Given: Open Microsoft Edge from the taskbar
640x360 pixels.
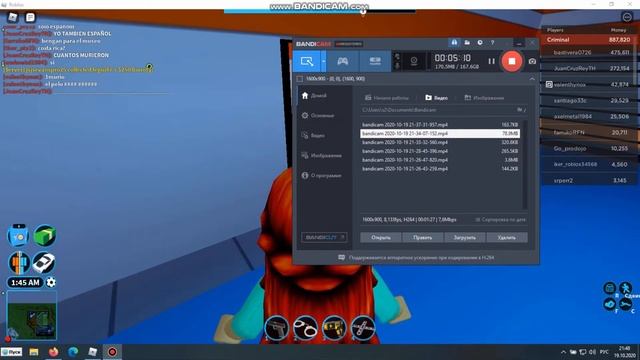Looking at the screenshot, I should 73,352.
